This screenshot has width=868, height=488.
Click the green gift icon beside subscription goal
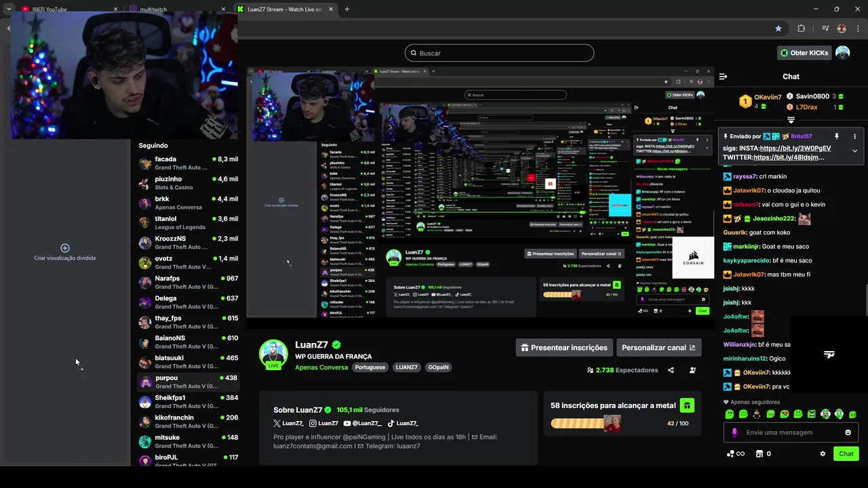coord(686,405)
